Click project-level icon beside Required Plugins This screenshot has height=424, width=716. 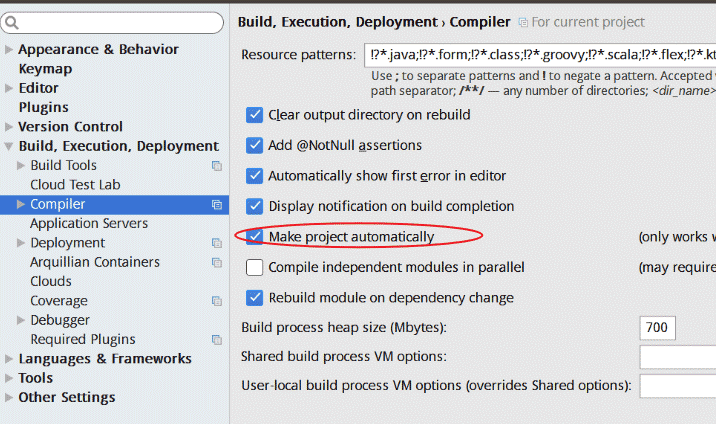coord(216,340)
